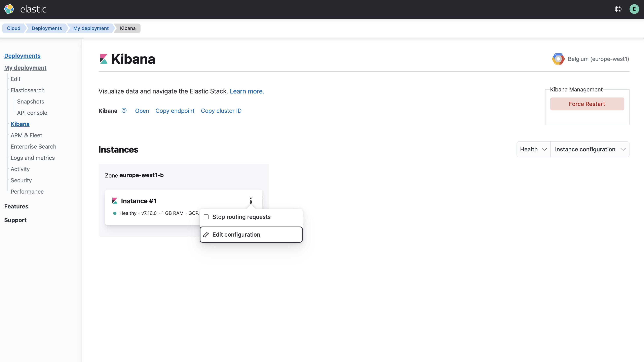Open API console in the sidebar

[32, 113]
